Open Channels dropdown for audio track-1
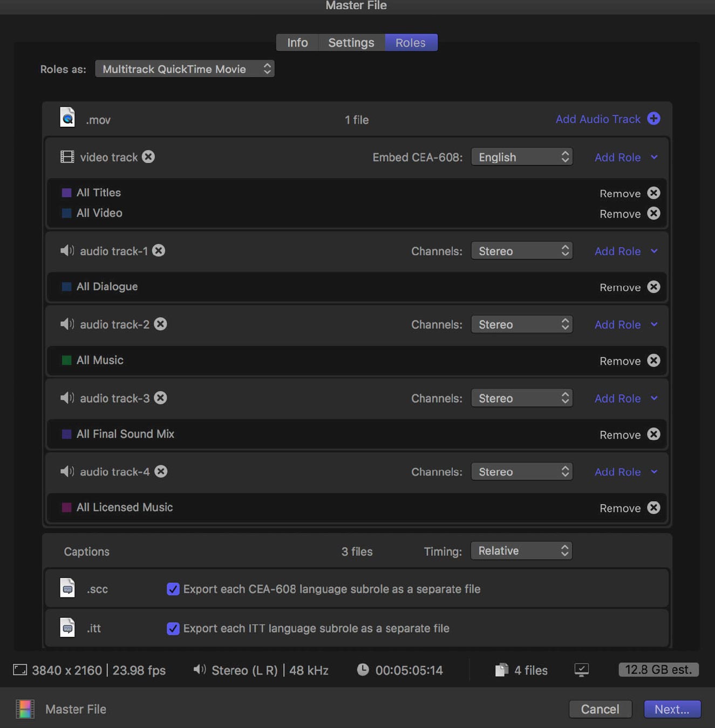The height and width of the screenshot is (728, 715). point(522,251)
